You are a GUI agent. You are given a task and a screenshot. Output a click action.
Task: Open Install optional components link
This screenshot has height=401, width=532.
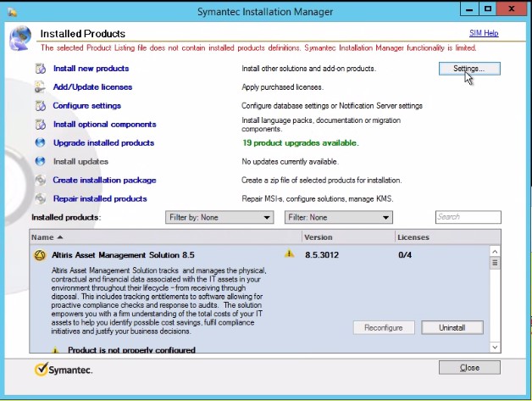pyautogui.click(x=104, y=125)
